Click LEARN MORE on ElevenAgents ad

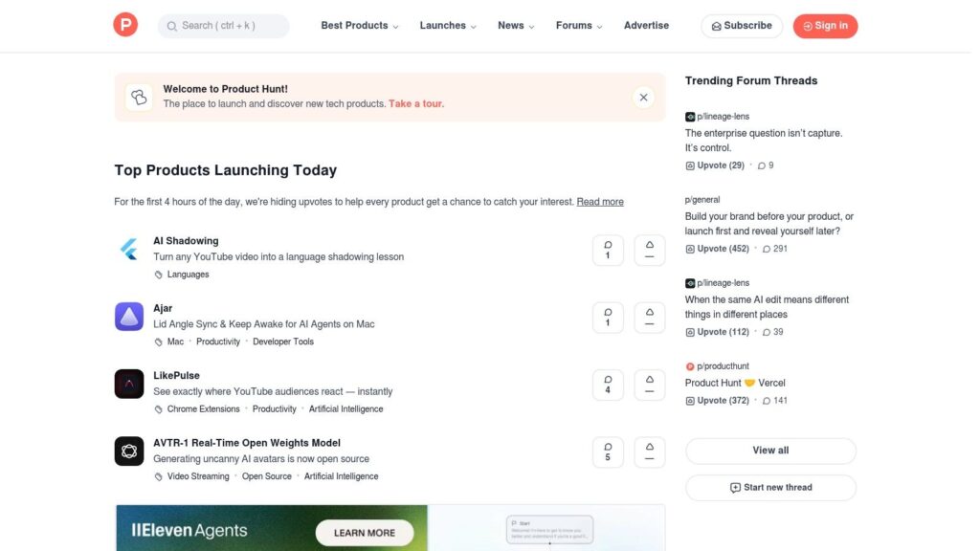tap(365, 533)
